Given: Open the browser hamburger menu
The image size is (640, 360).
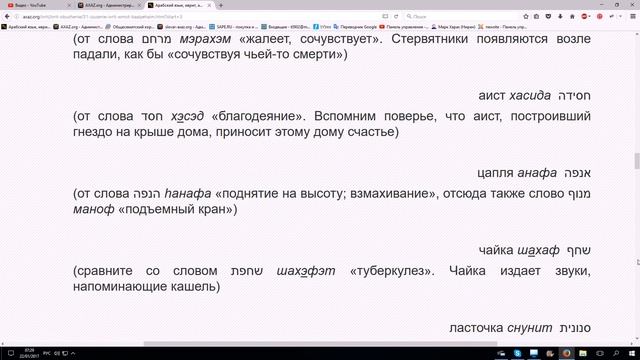Looking at the screenshot, I should coord(633,16).
